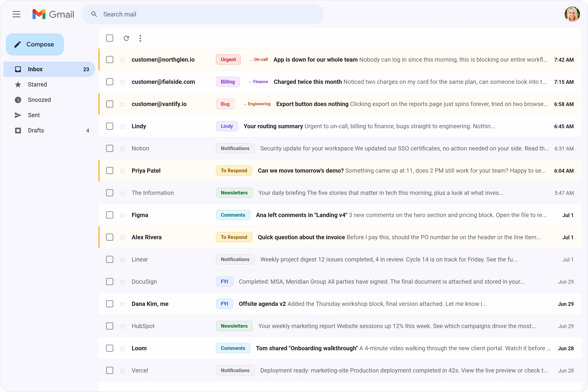Screen dimensions: 588x392
Task: Refresh the inbox
Action: coord(126,38)
